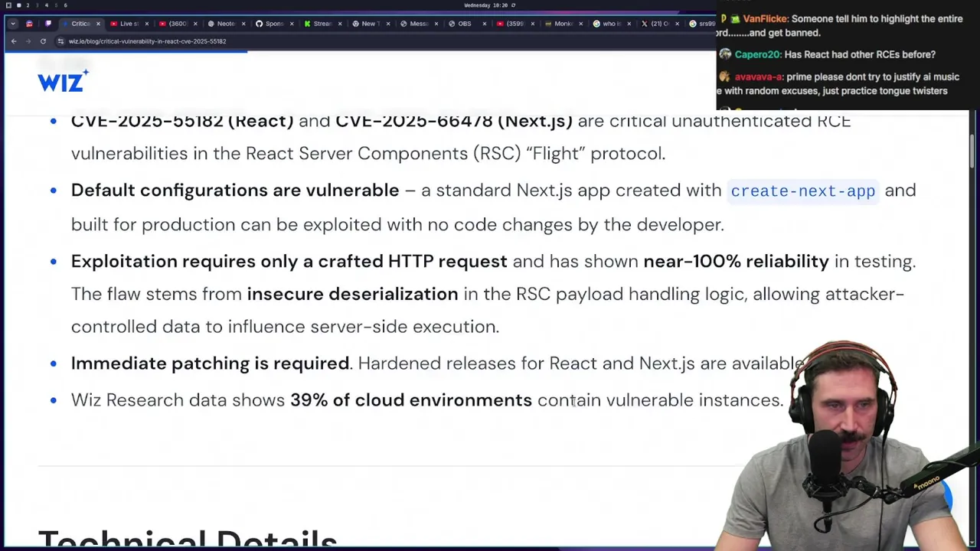The image size is (980, 551).
Task: Focus the wiz.io URL address field
Action: pyautogui.click(x=383, y=41)
